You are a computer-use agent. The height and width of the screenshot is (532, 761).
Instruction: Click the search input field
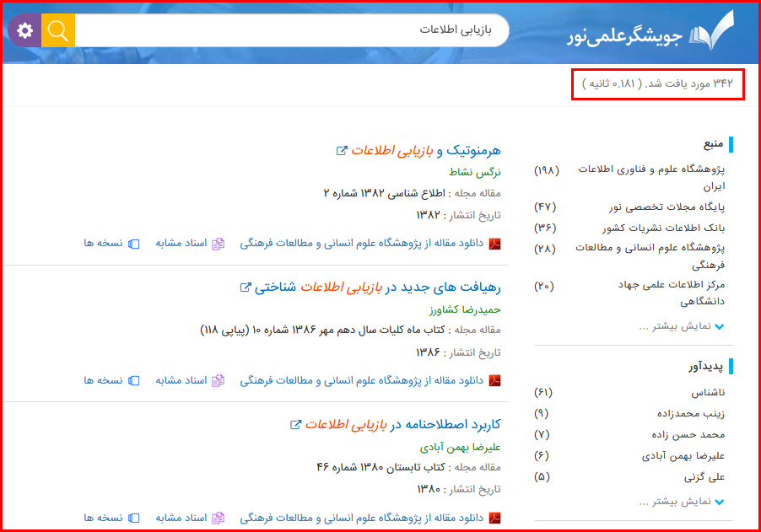click(287, 30)
